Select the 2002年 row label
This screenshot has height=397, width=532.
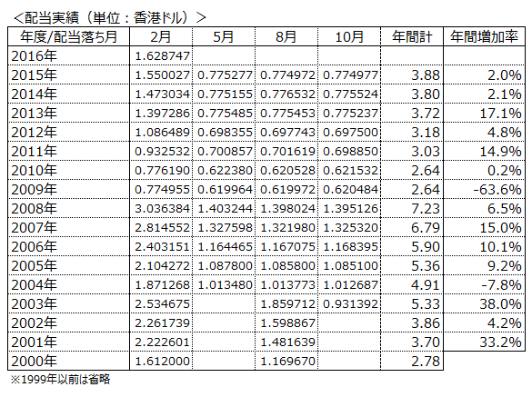pyautogui.click(x=34, y=323)
